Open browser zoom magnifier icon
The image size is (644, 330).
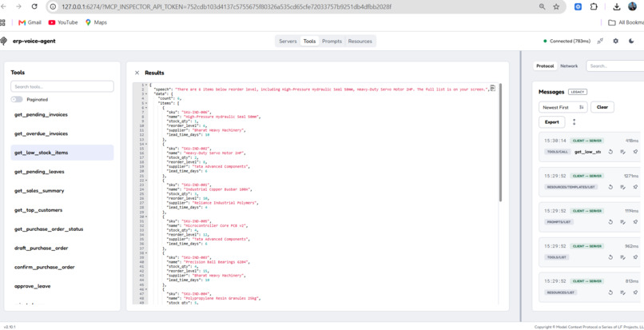coord(543,6)
